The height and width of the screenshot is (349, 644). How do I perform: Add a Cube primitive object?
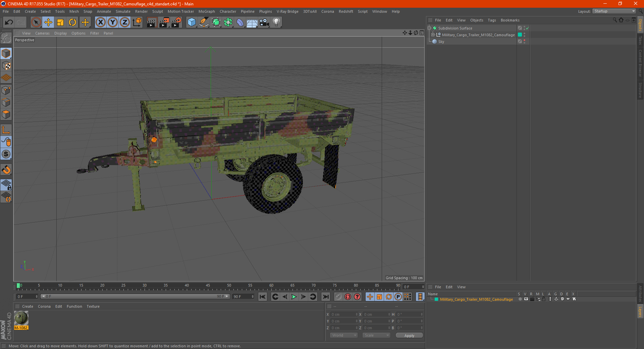pyautogui.click(x=192, y=22)
